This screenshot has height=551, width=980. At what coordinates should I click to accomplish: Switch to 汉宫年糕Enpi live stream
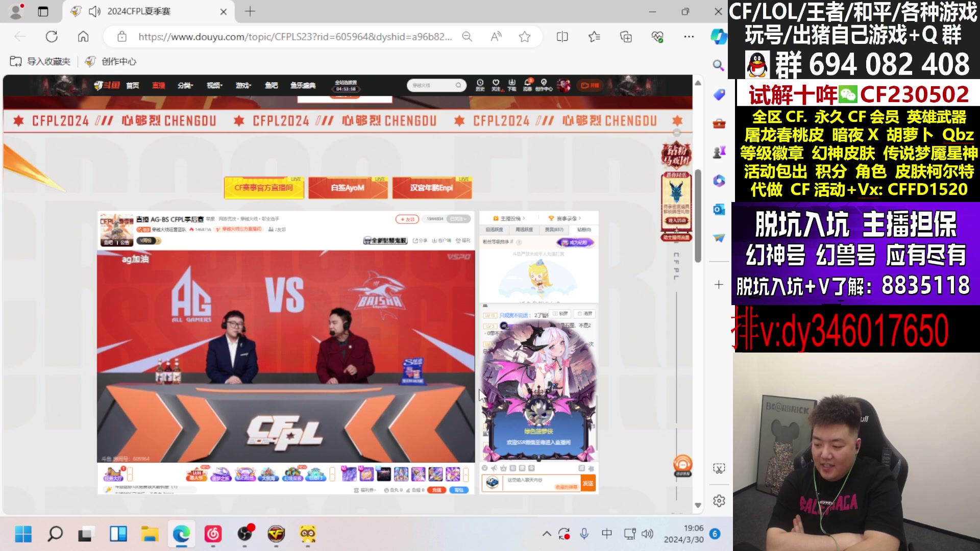tap(432, 188)
